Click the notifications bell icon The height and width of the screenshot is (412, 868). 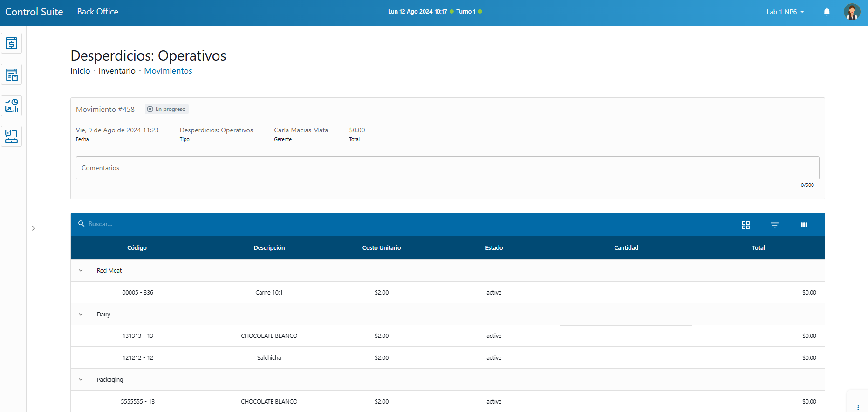tap(827, 12)
